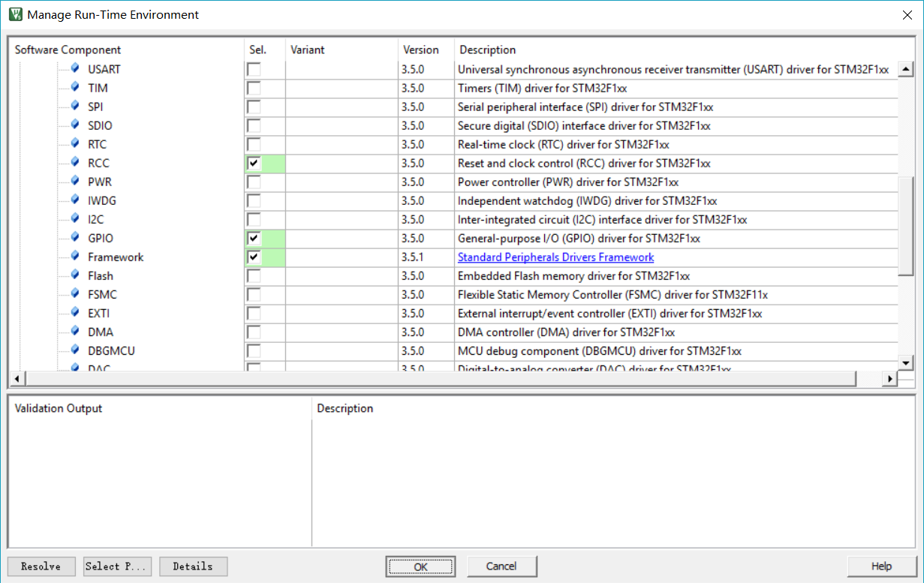Uncheck the GPIO driver checkbox
924x583 pixels.
click(x=254, y=239)
